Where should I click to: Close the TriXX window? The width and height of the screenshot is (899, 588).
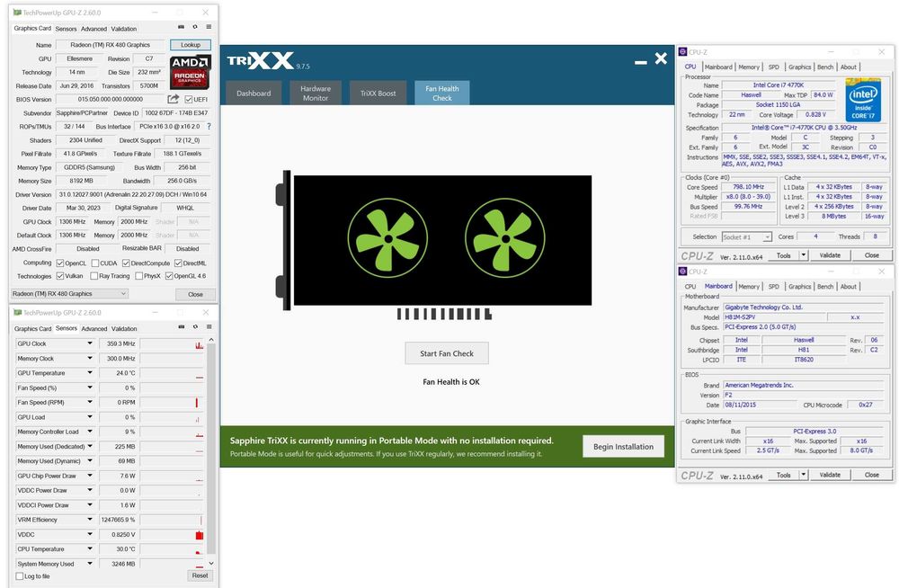(x=661, y=58)
